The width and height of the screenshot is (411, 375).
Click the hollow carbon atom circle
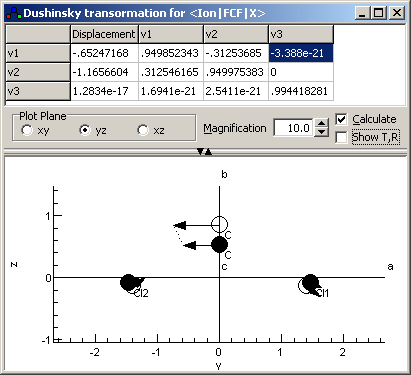click(x=219, y=224)
